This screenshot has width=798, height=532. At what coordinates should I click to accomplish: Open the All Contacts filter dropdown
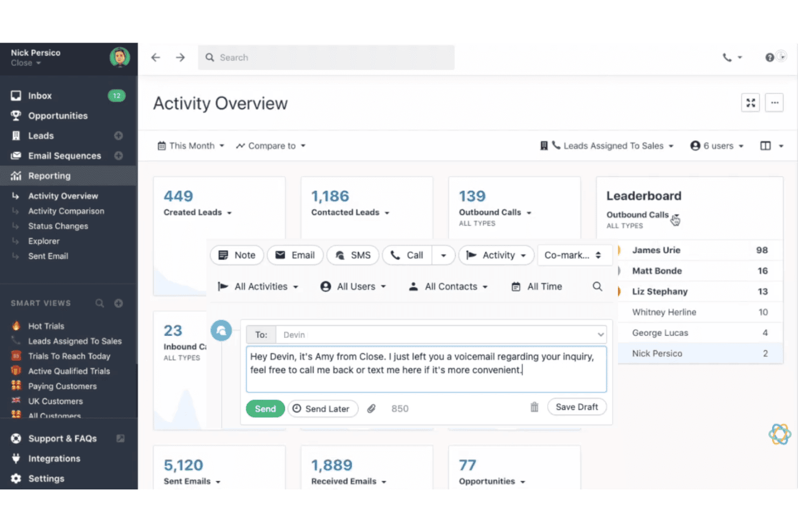[449, 287]
